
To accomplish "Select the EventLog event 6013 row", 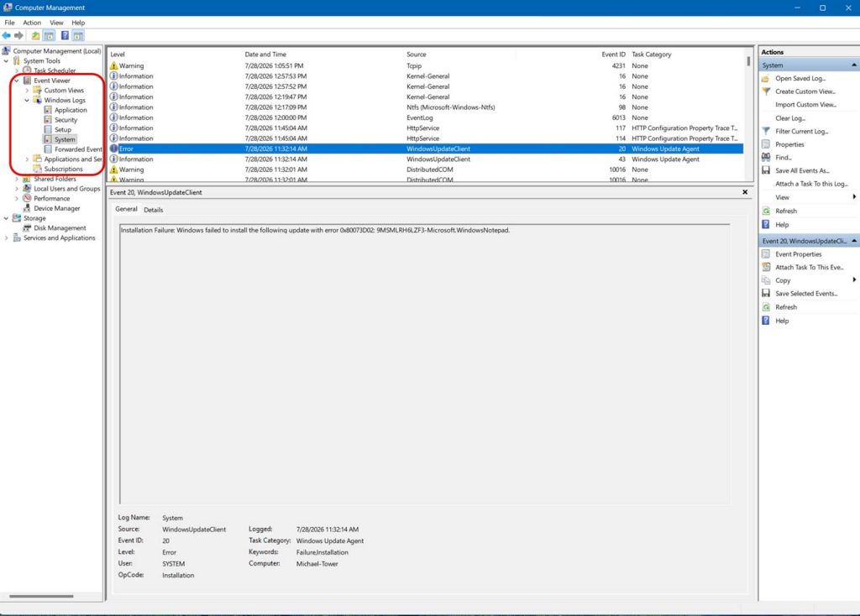I will (425, 117).
